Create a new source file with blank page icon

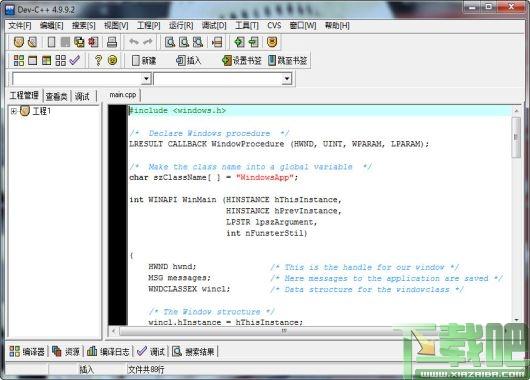(51, 42)
